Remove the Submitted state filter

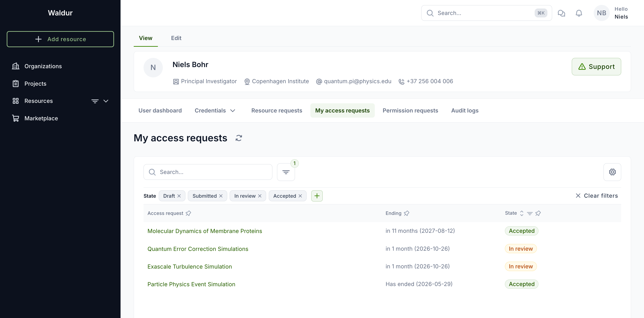point(221,196)
